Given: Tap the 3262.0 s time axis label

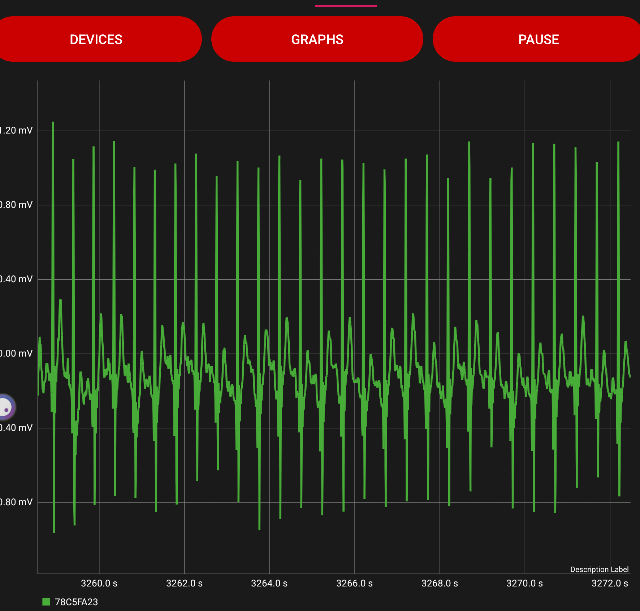Looking at the screenshot, I should pyautogui.click(x=184, y=583).
